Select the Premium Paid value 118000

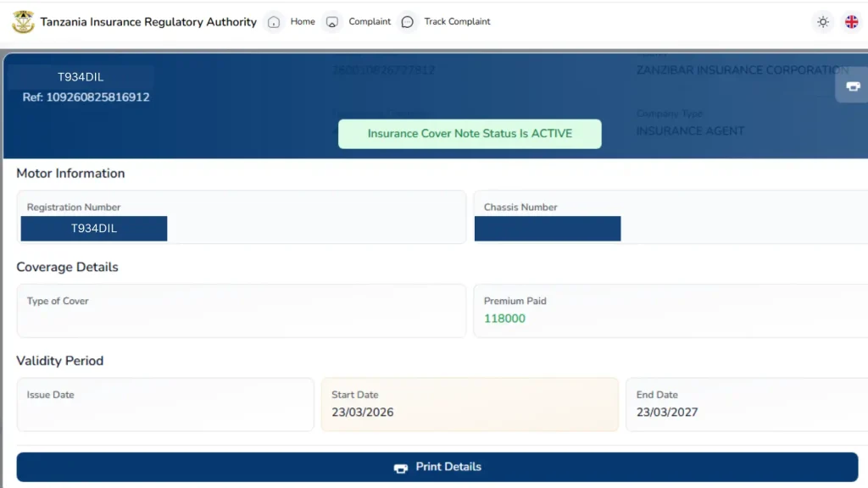pyautogui.click(x=504, y=319)
